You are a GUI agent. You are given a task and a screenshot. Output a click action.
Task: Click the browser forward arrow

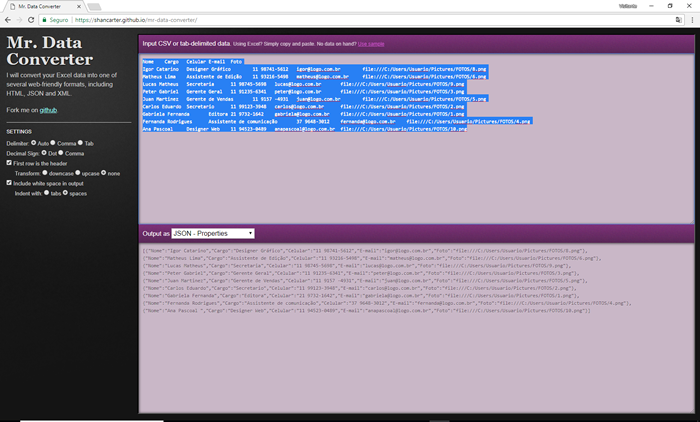click(x=19, y=20)
